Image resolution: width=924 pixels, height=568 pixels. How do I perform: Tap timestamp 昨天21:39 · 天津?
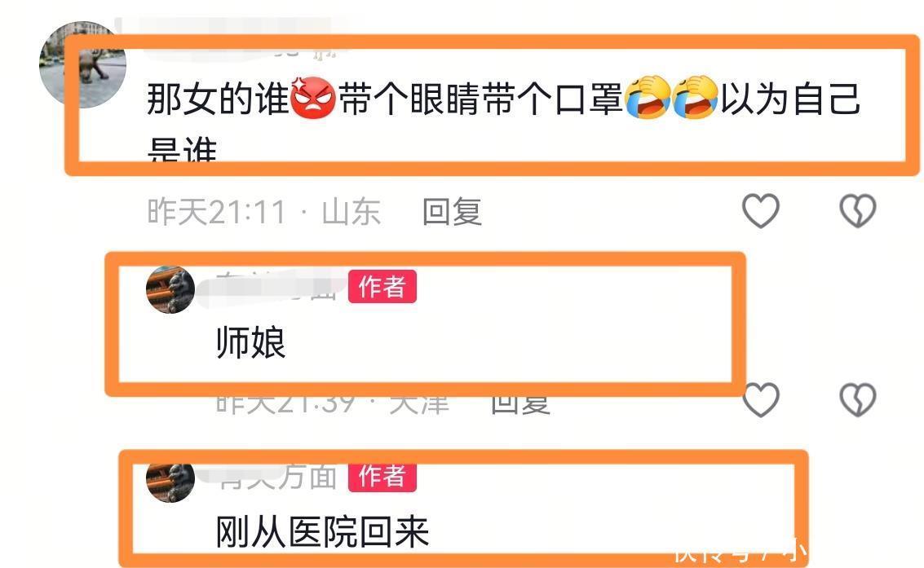click(333, 403)
